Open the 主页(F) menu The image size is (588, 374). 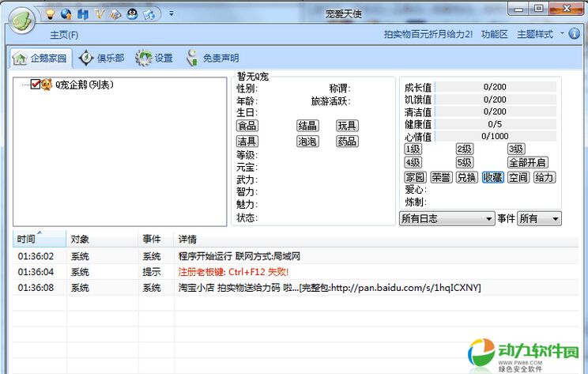(64, 35)
